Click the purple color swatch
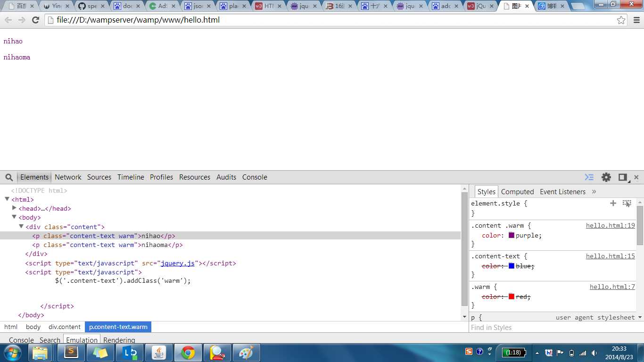Image resolution: width=644 pixels, height=362 pixels. click(x=511, y=235)
